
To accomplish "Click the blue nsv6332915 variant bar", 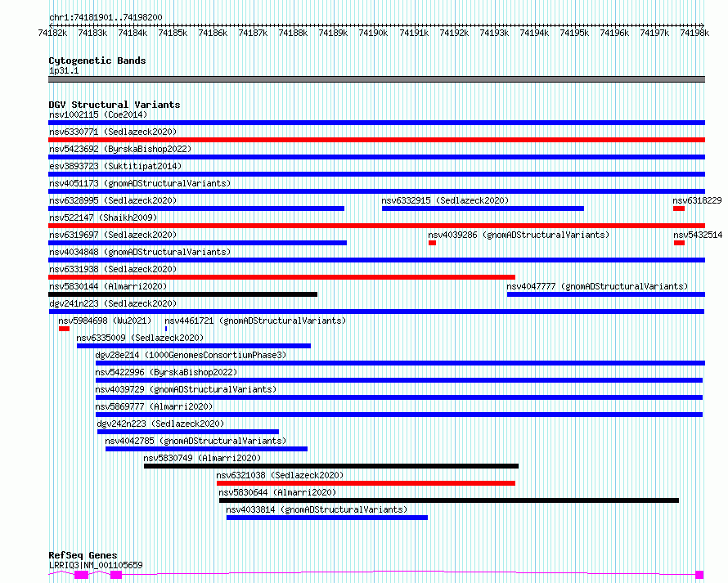I will 483,209.
